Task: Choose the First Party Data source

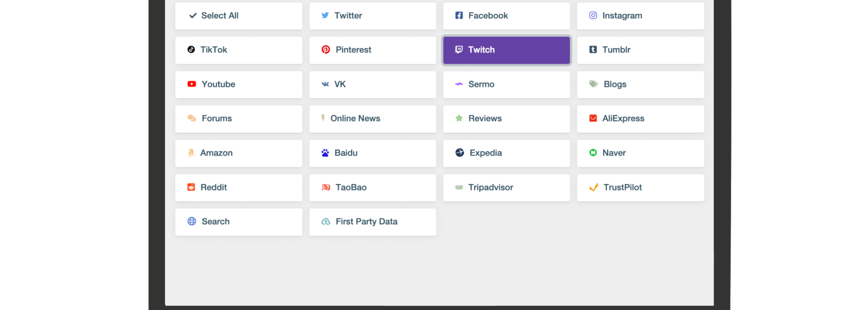Action: tap(372, 222)
